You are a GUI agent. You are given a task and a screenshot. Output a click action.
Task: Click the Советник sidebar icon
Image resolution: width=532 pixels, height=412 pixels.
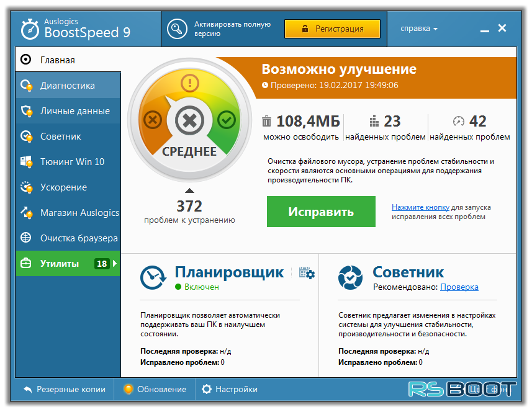[x=27, y=137]
